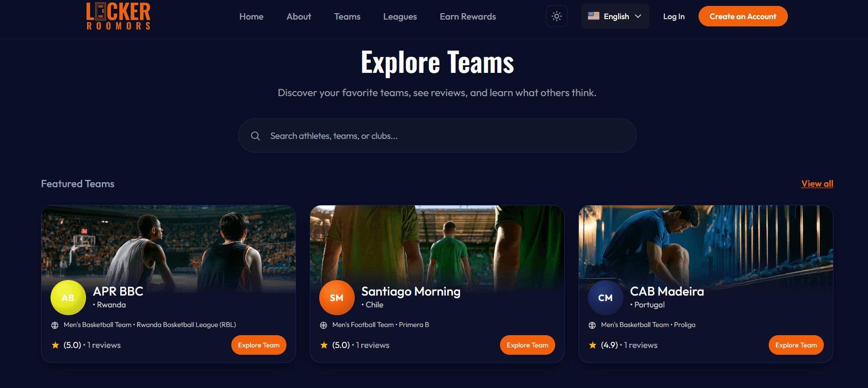Select Teams in the navigation bar
868x388 pixels.
(347, 16)
